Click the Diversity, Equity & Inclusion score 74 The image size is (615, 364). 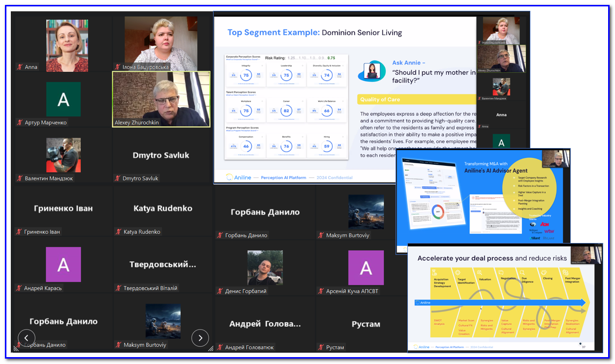pyautogui.click(x=327, y=75)
